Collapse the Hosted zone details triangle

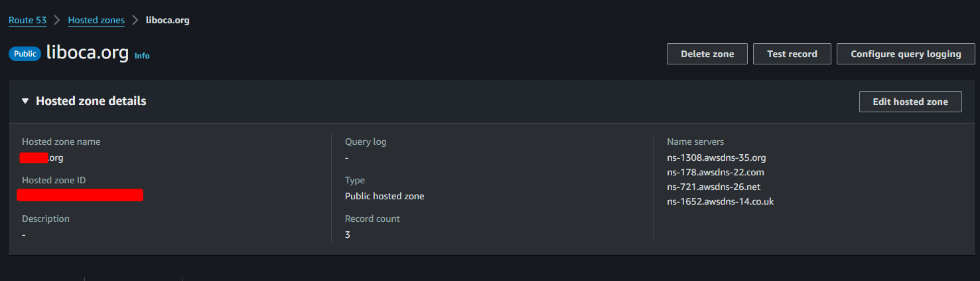pos(25,101)
